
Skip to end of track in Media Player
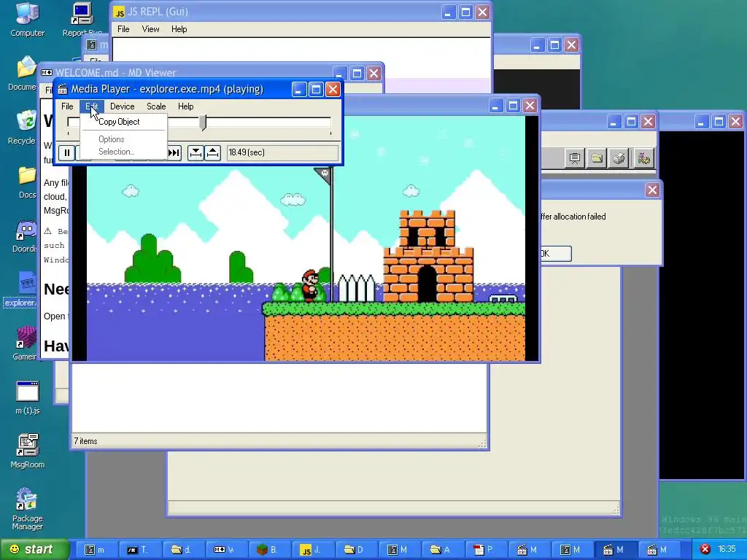(174, 153)
